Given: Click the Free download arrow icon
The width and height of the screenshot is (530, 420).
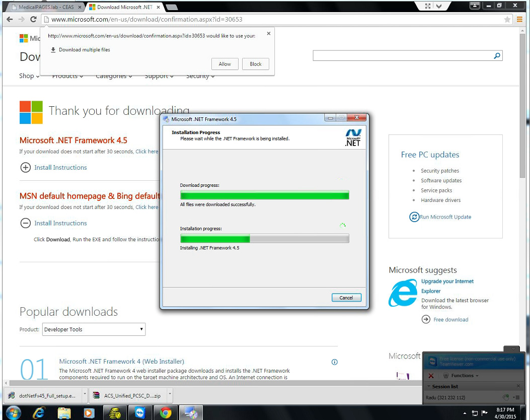Looking at the screenshot, I should [426, 319].
